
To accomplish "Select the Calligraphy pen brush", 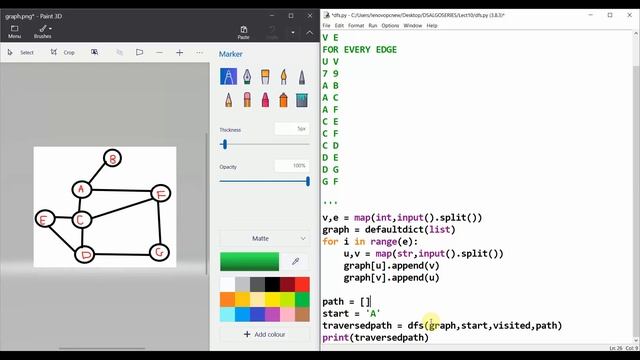I will (x=247, y=77).
